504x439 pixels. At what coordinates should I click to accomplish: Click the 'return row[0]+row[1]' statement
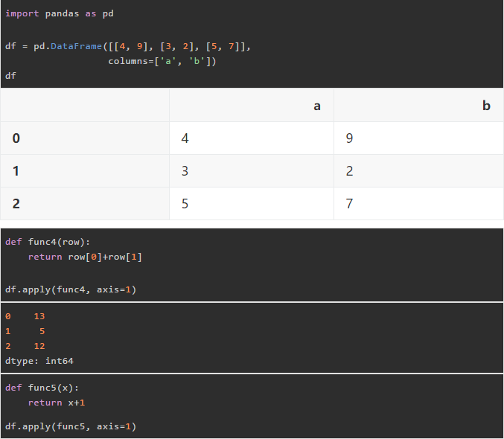click(85, 257)
